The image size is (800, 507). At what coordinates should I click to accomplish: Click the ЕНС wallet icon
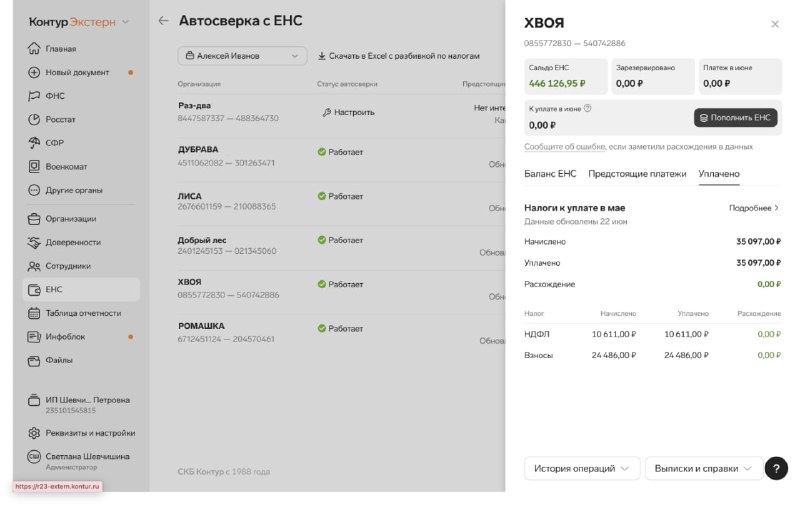pos(34,290)
